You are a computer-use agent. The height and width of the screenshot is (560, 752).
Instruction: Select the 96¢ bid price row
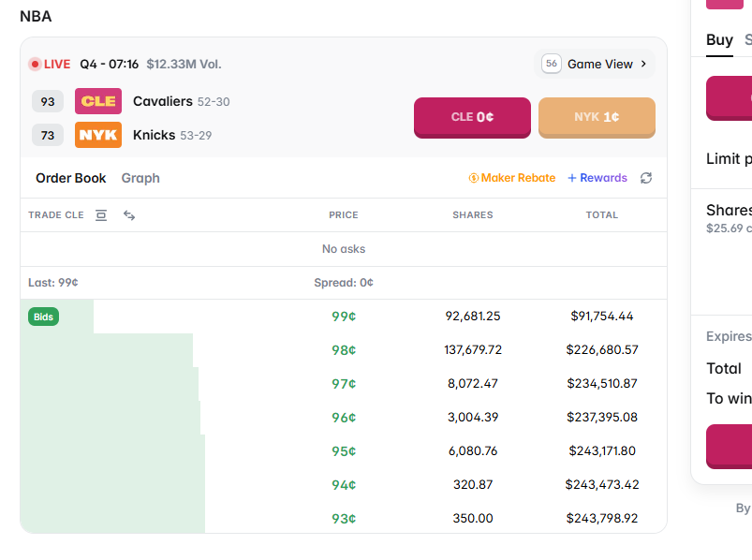coord(344,417)
